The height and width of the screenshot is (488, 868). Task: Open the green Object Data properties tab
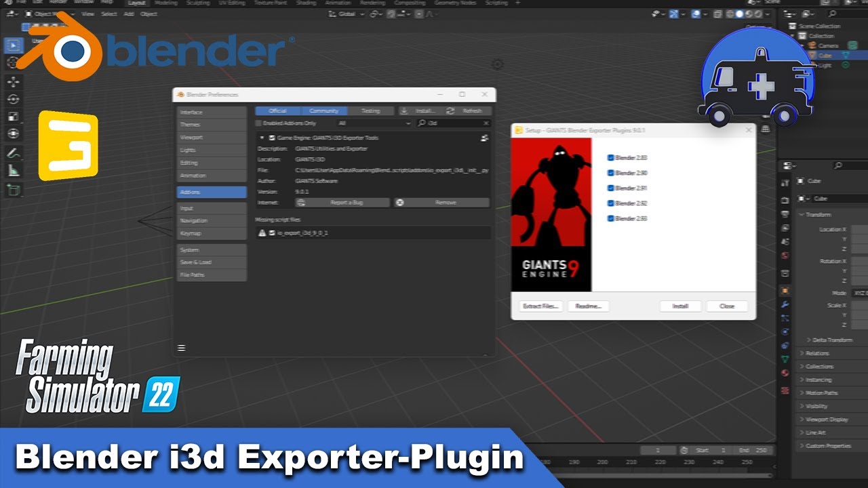pyautogui.click(x=785, y=359)
